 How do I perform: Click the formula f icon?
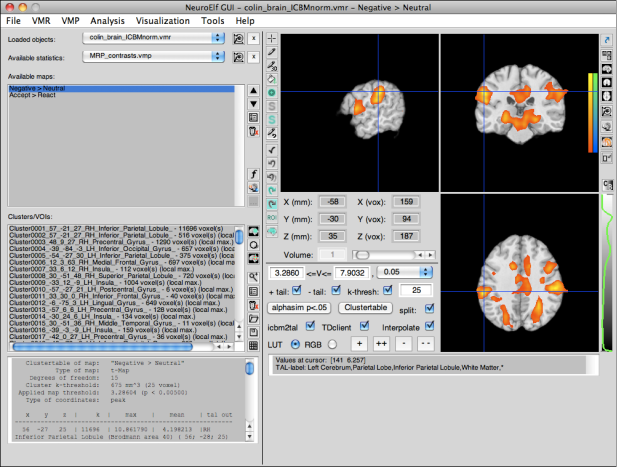point(253,174)
